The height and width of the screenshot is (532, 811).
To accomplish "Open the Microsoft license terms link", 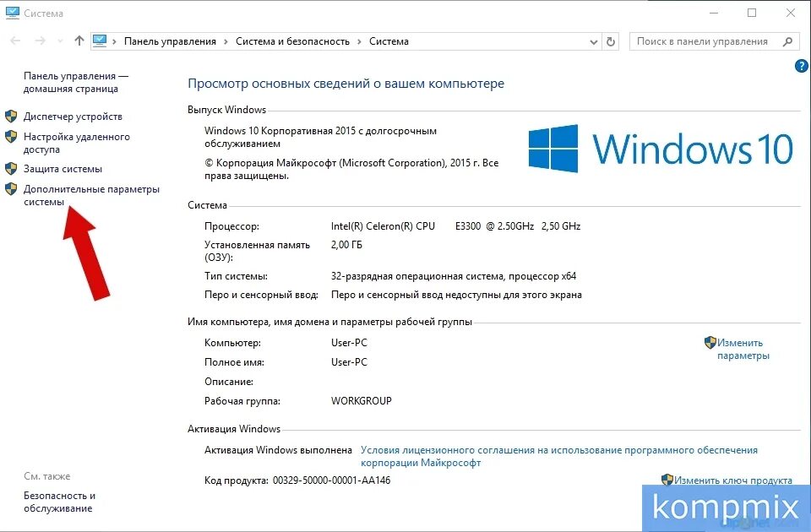I will pos(559,457).
